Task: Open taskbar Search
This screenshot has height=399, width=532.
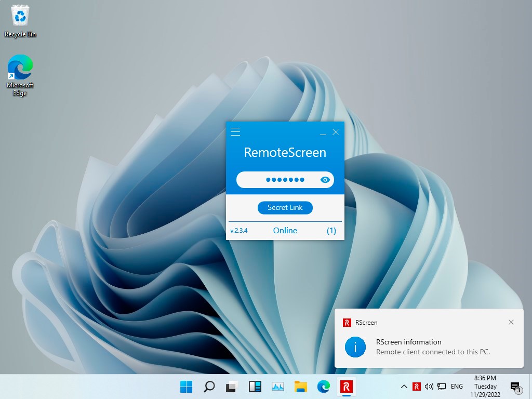Action: click(x=209, y=387)
